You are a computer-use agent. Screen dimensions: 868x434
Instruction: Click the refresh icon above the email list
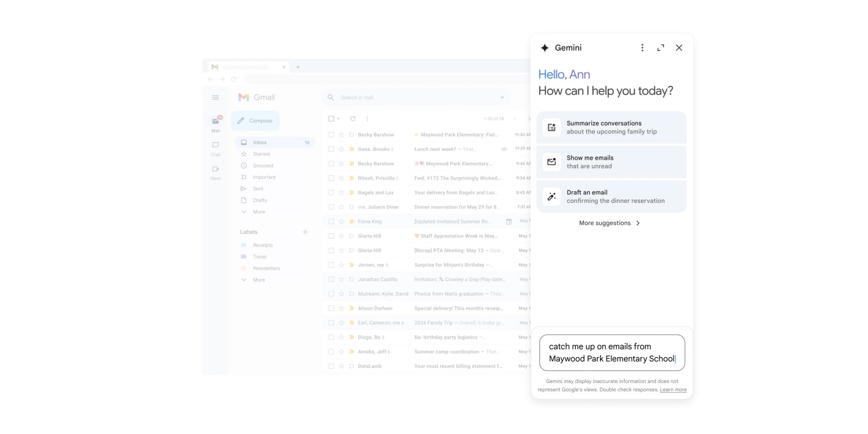[x=353, y=119]
